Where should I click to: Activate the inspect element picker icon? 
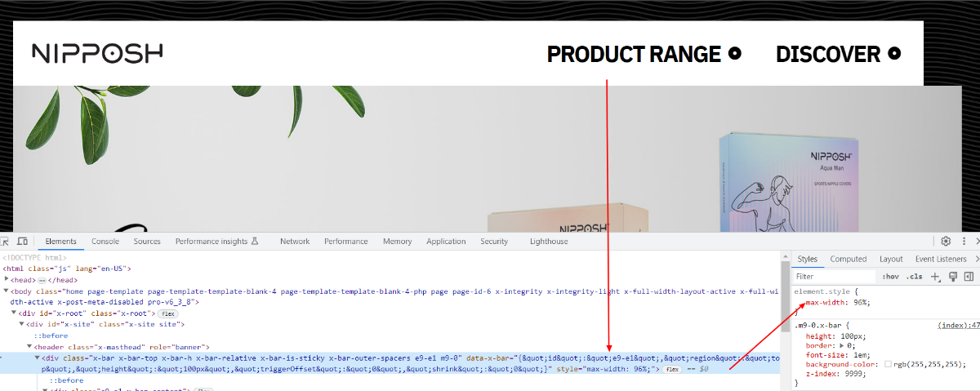point(4,242)
